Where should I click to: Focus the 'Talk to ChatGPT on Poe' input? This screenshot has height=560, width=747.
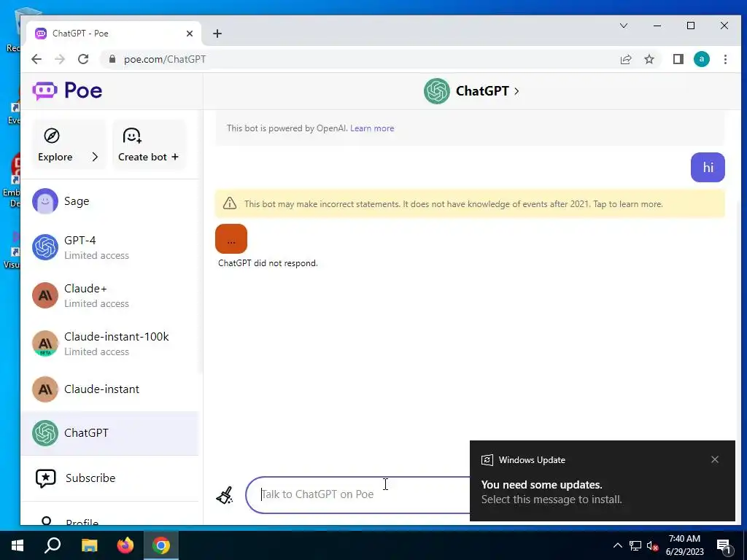(x=357, y=495)
